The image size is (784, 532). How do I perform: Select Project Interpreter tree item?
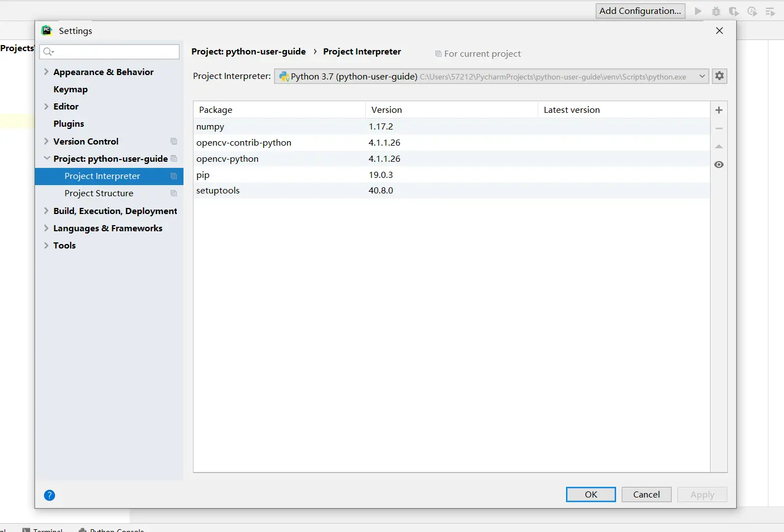(x=109, y=176)
